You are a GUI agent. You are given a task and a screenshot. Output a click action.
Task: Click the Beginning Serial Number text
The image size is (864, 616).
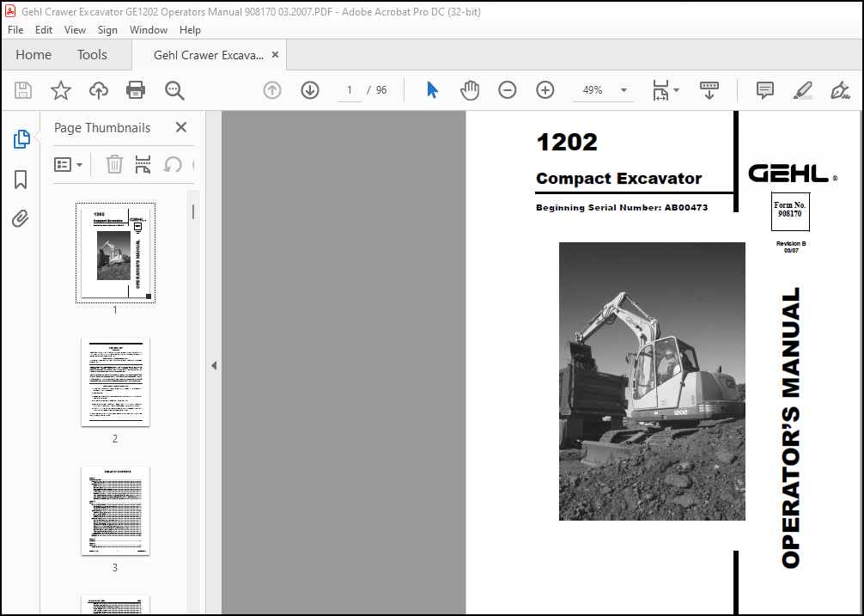[622, 208]
